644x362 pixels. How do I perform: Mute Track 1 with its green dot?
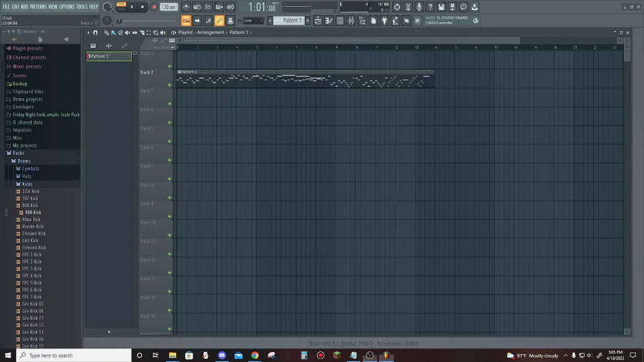click(170, 66)
